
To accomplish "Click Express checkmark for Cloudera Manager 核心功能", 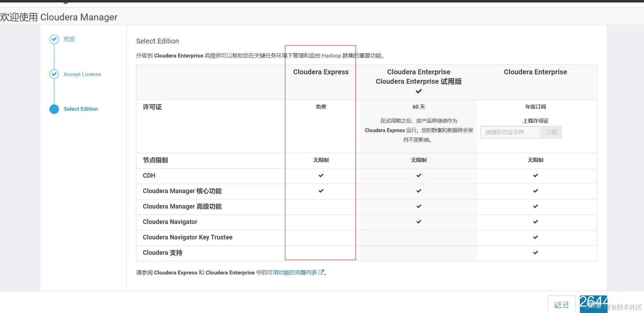I will [x=321, y=191].
